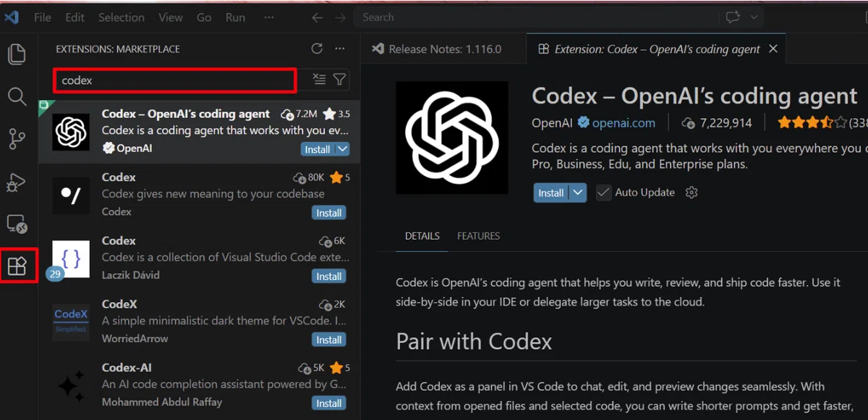This screenshot has width=868, height=420.
Task: Clear extensions search results
Action: pyautogui.click(x=319, y=80)
